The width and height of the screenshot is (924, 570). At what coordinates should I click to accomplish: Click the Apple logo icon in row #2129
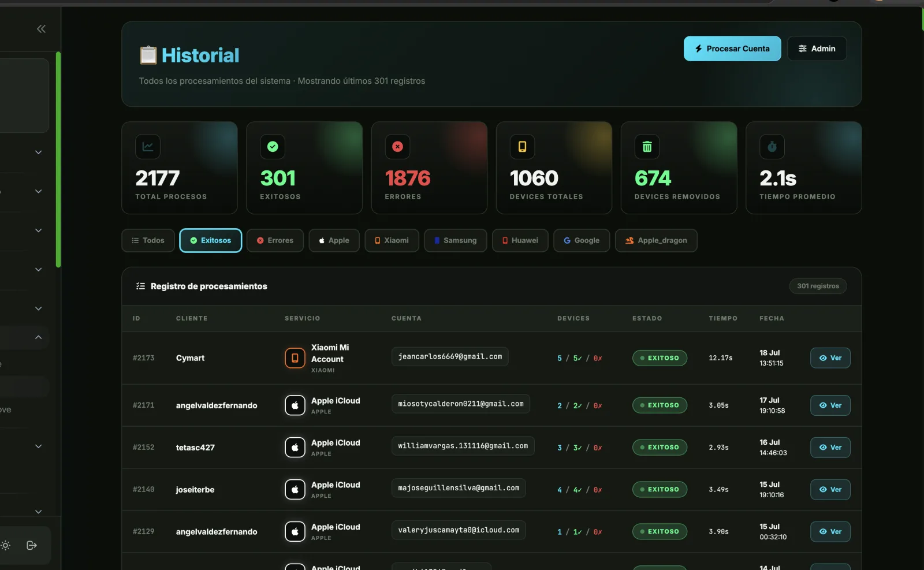pyautogui.click(x=295, y=532)
